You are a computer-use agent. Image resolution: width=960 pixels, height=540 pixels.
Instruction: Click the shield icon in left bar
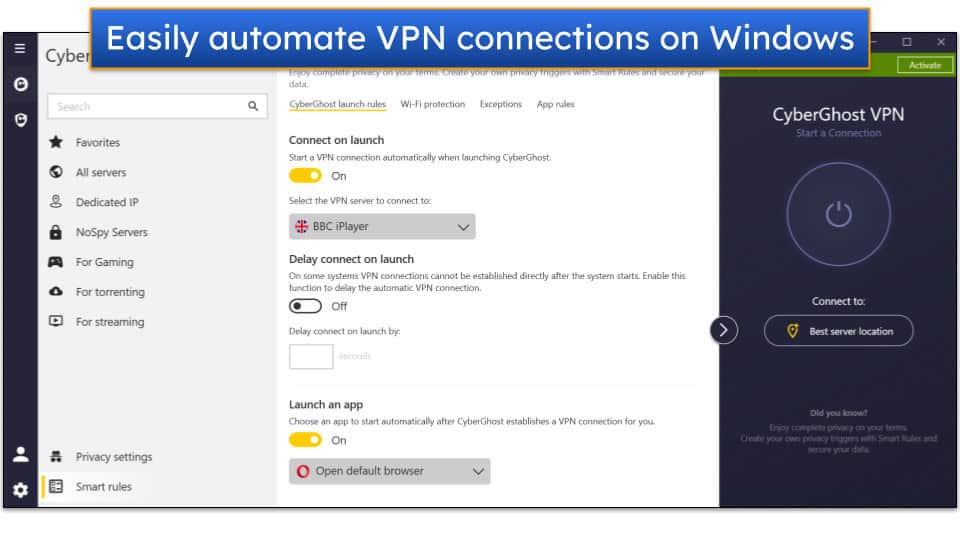tap(20, 119)
